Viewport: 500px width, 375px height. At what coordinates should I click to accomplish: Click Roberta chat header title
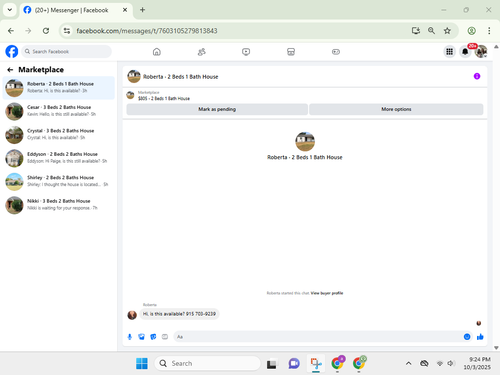coord(180,77)
